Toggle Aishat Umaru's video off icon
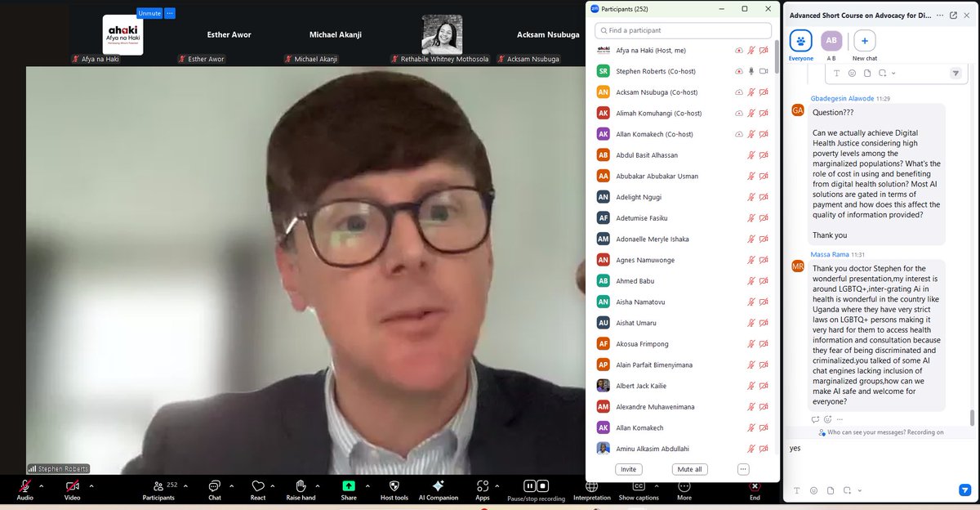The width and height of the screenshot is (980, 510). click(x=764, y=323)
